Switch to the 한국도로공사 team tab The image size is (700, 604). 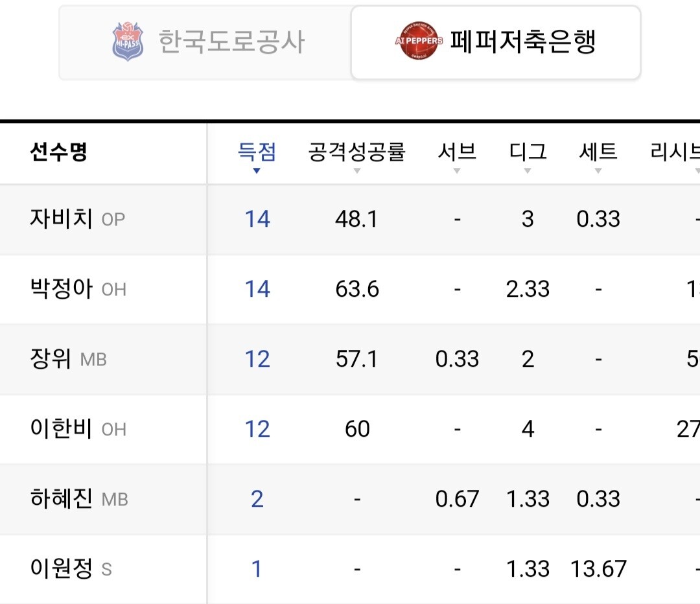205,43
